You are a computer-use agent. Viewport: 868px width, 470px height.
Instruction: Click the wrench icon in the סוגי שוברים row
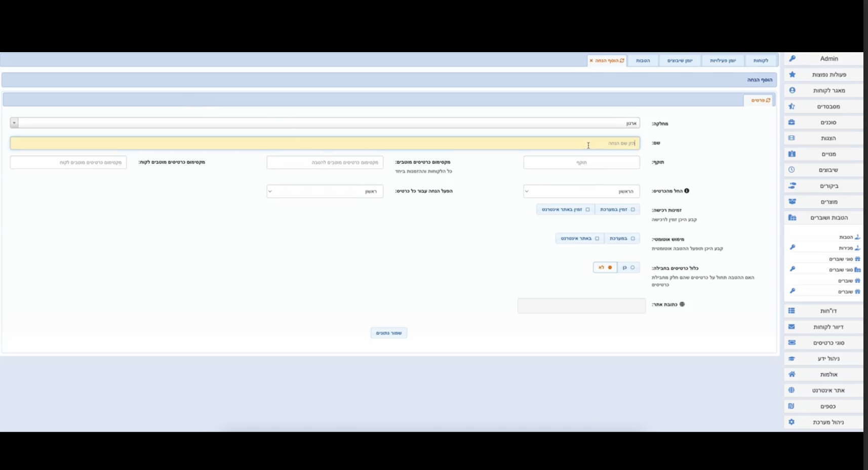pyautogui.click(x=793, y=269)
